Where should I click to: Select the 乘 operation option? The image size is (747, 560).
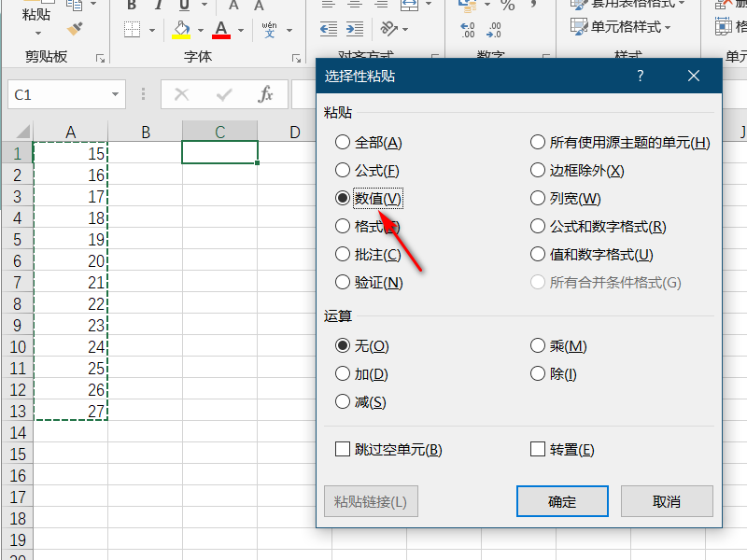point(538,346)
